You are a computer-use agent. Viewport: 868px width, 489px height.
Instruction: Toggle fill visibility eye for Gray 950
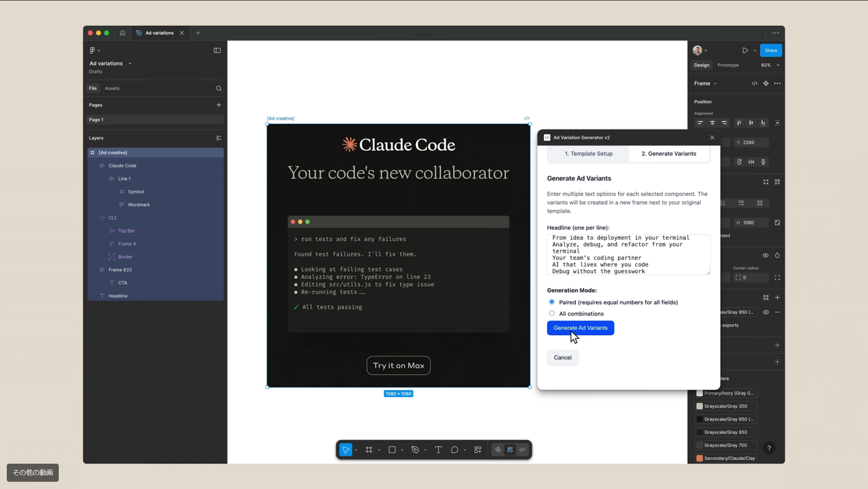click(x=766, y=312)
